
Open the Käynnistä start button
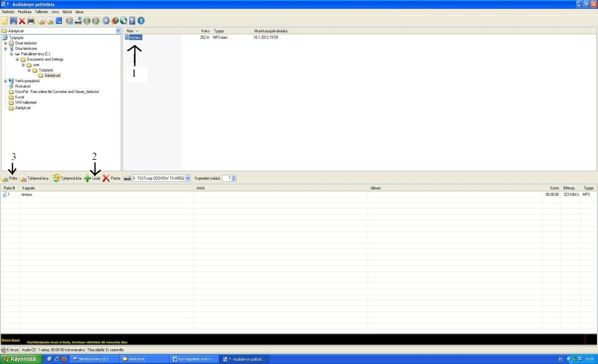click(x=21, y=359)
